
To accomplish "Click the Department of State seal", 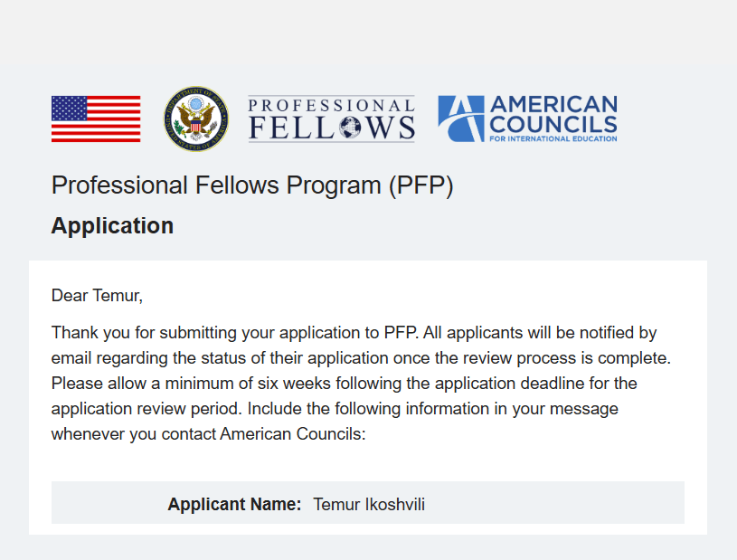I will (x=195, y=119).
